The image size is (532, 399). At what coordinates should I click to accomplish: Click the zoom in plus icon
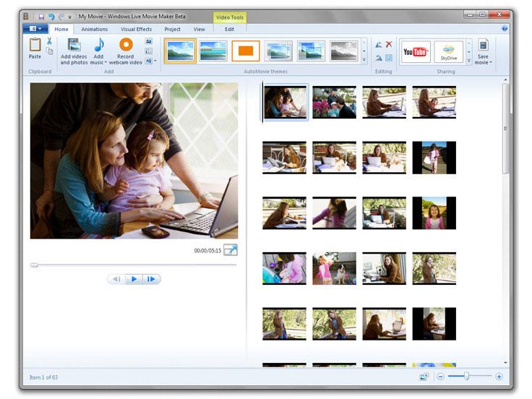(499, 377)
